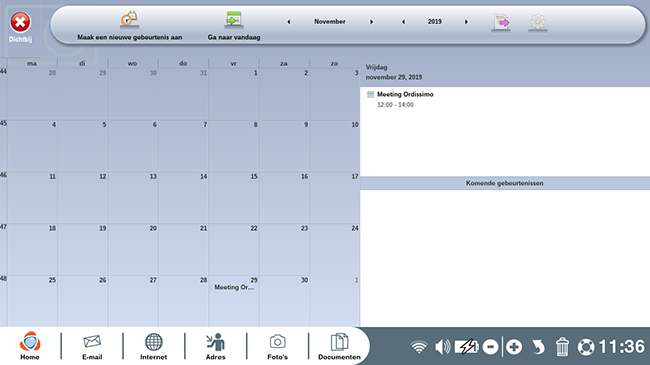The height and width of the screenshot is (365, 650).
Task: Click the help lifebuoy icon
Action: point(586,347)
